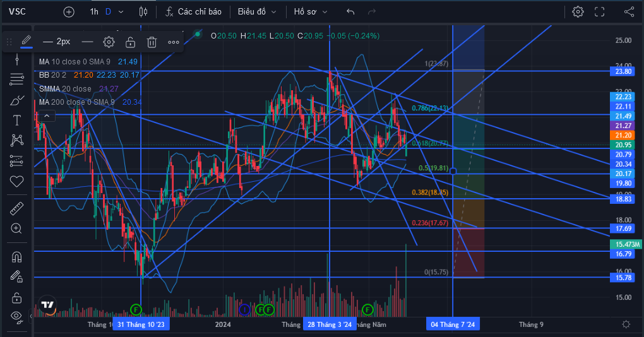Select the D daily interval

pyautogui.click(x=108, y=12)
